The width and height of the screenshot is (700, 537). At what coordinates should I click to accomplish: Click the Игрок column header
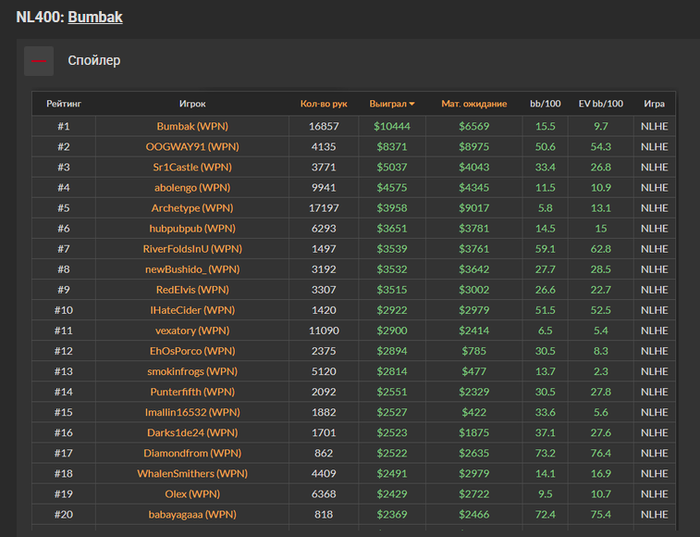coord(192,104)
